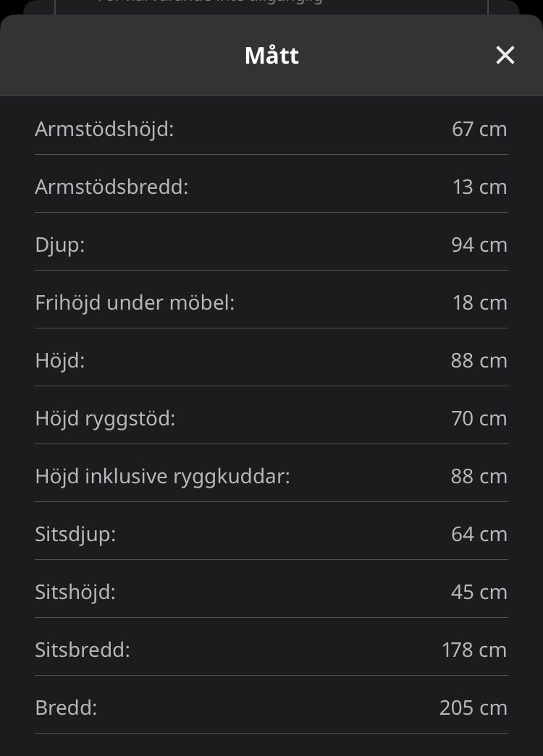Screen dimensions: 543x756
Task: Select the Höjd inklusive ryggkuddar label
Action: (162, 477)
